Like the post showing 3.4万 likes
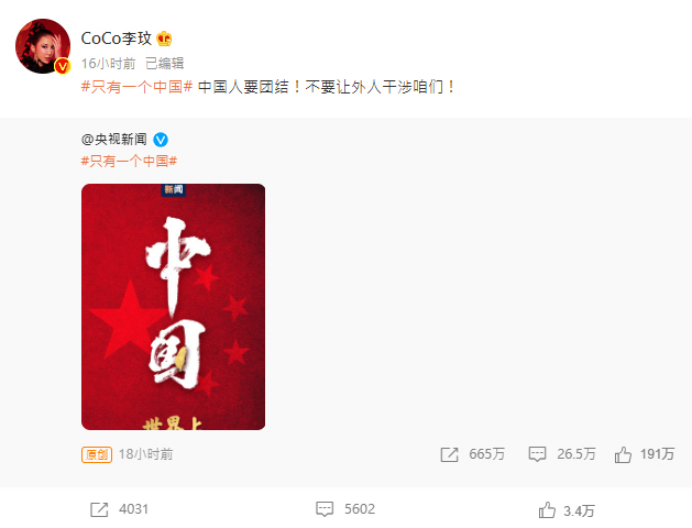692x528 pixels. click(547, 510)
